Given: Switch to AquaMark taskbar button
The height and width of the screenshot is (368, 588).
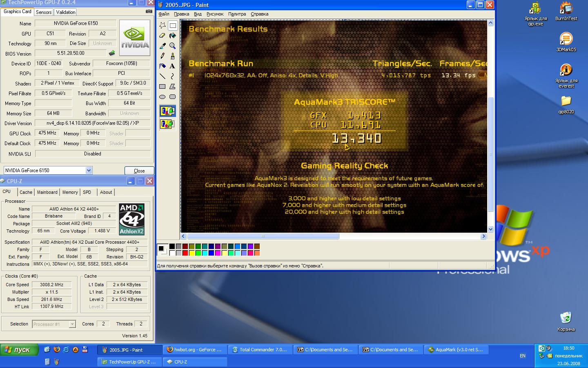Looking at the screenshot, I should click(456, 350).
